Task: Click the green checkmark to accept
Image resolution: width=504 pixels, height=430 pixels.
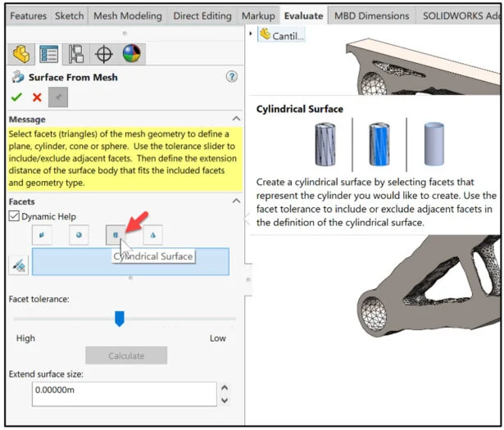Action: [x=16, y=97]
